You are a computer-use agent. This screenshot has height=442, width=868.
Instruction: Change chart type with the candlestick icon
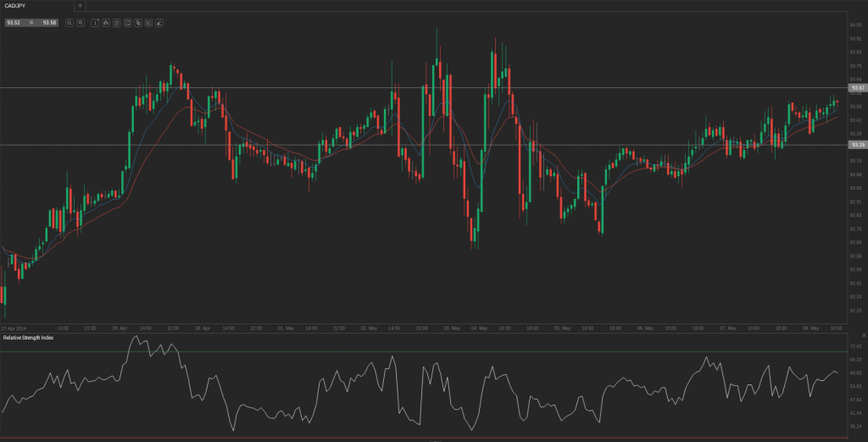click(106, 23)
